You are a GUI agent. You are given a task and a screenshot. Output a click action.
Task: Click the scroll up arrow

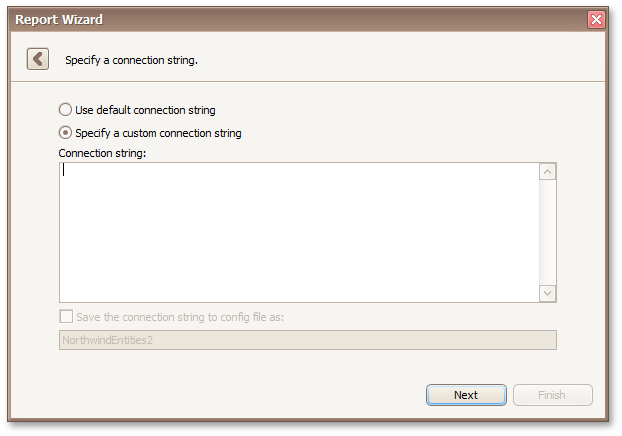547,172
